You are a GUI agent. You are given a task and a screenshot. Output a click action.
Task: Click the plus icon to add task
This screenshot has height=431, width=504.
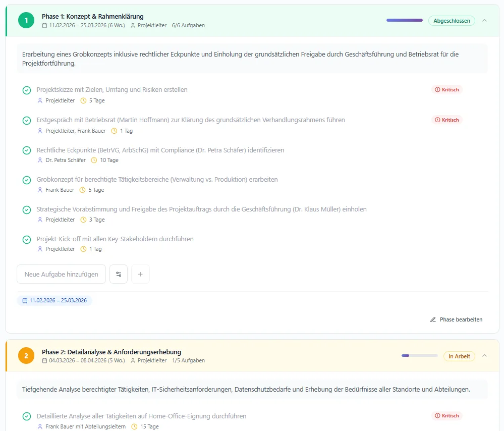[140, 274]
